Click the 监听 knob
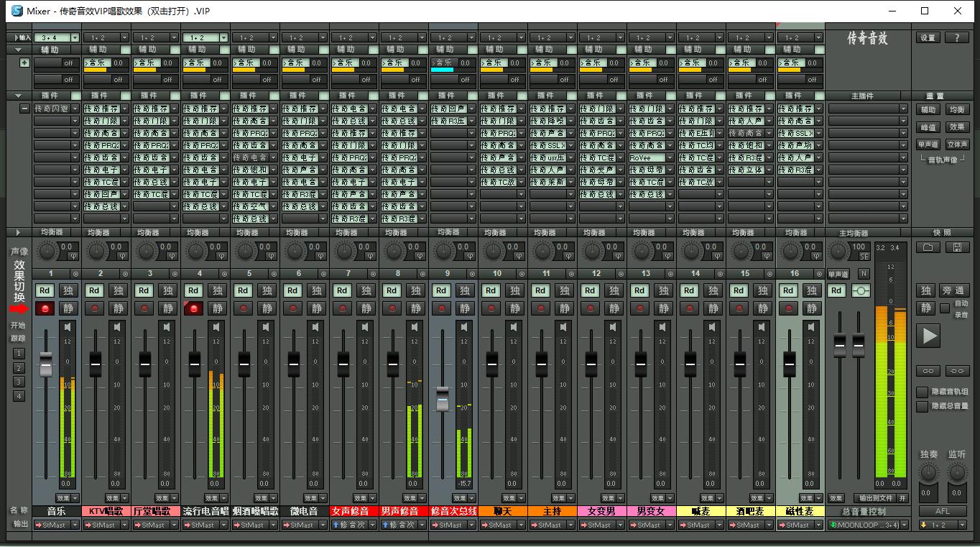Screen dimensions: 980x547 click(957, 472)
